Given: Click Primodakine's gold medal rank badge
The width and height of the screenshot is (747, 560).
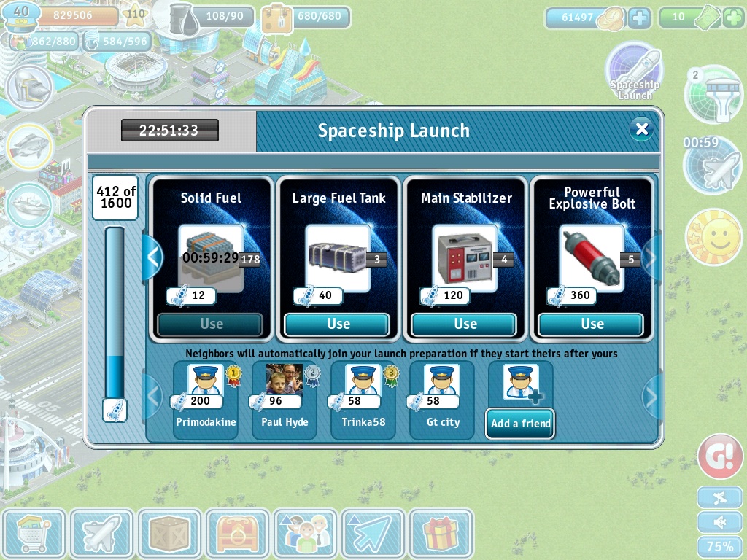Looking at the screenshot, I should pyautogui.click(x=233, y=376).
